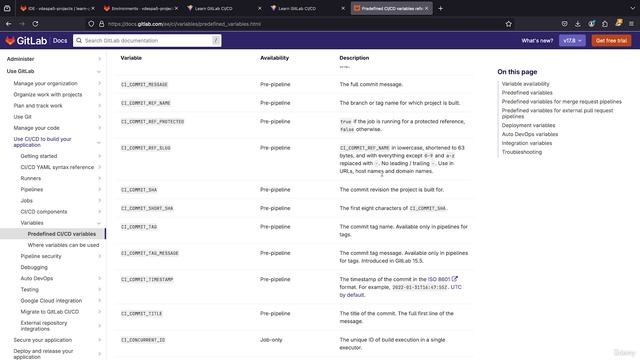
Task: Jump to Integration variables section
Action: tap(527, 143)
